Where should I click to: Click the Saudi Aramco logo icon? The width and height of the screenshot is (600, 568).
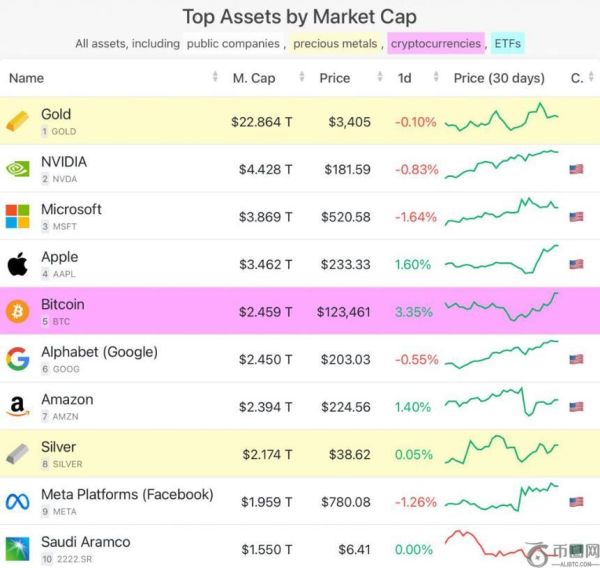pos(18,549)
